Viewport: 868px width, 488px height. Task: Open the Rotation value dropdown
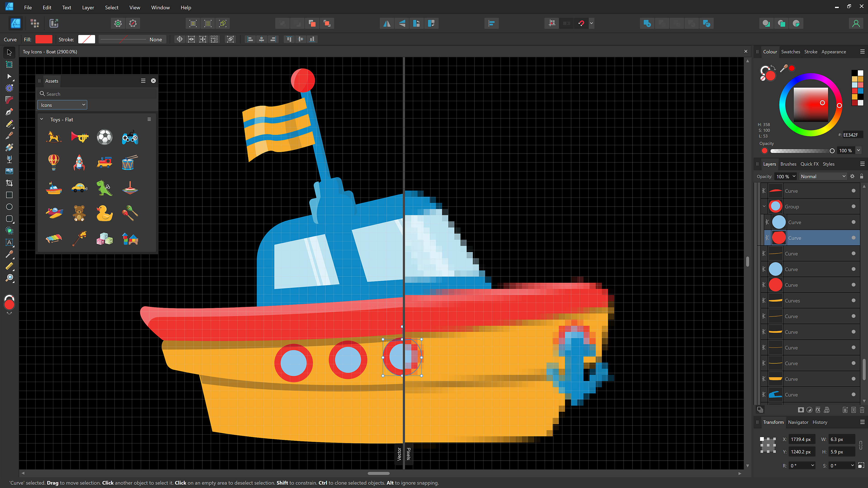[812, 465]
